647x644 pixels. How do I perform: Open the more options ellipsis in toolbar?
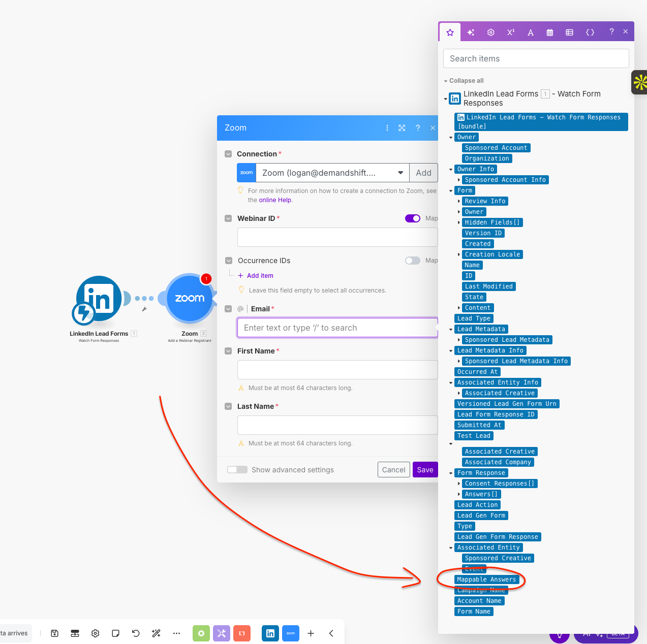176,633
